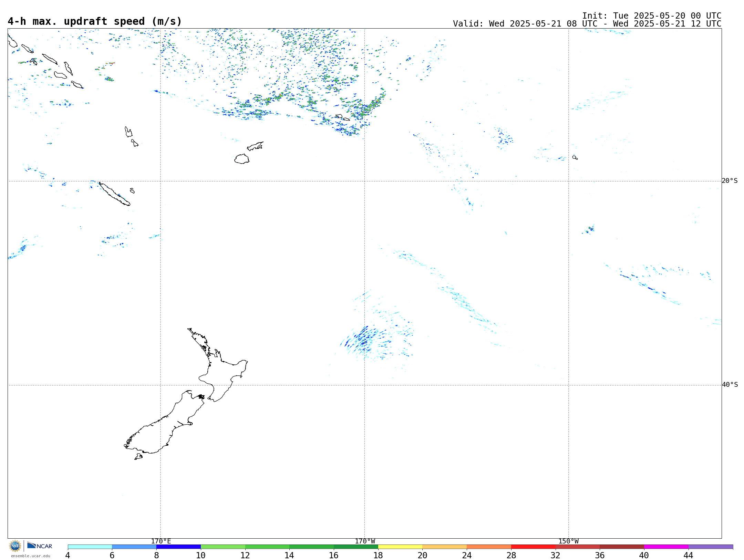The width and height of the screenshot is (744, 560).
Task: Select the bright red 28–32 color swatch
Action: point(533,547)
